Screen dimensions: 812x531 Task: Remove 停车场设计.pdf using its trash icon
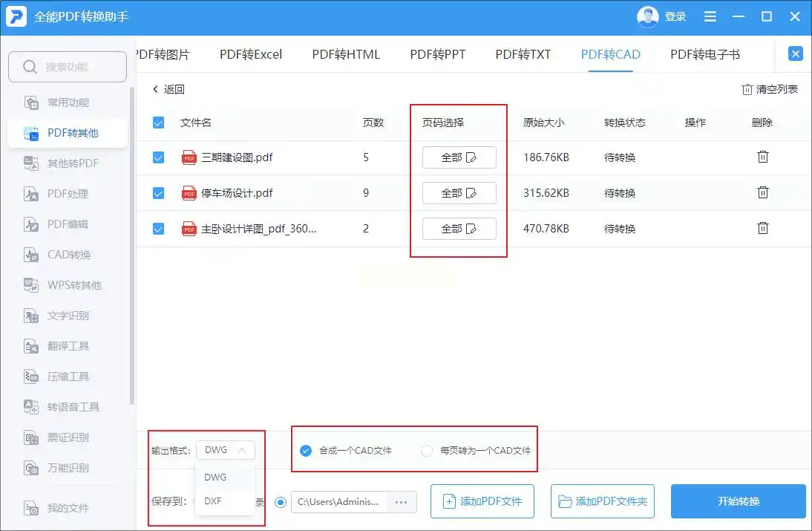pyautogui.click(x=762, y=192)
